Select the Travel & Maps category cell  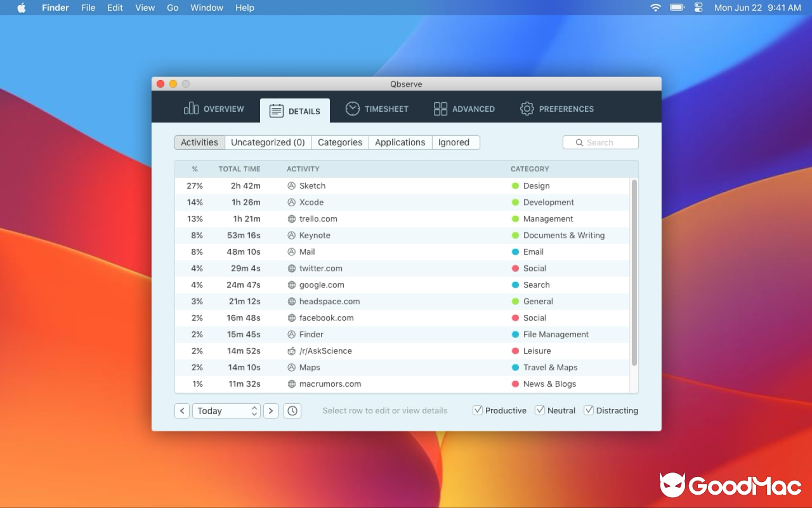(x=551, y=368)
